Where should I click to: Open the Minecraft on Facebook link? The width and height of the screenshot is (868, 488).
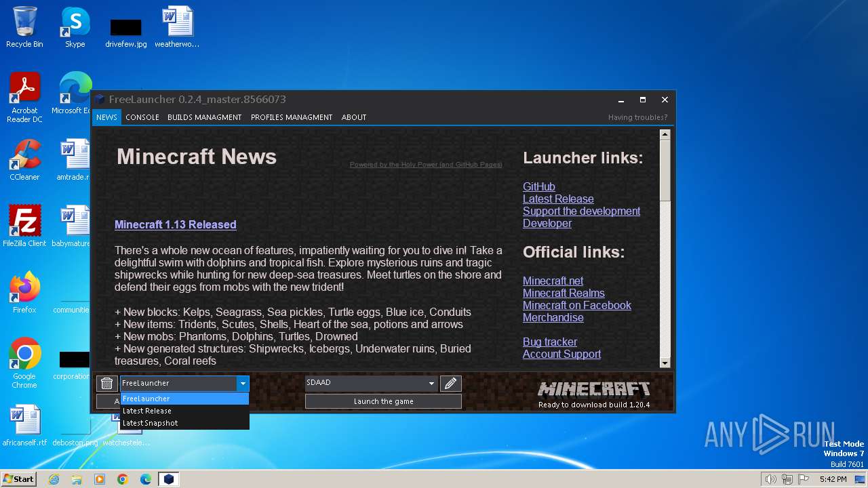click(577, 305)
